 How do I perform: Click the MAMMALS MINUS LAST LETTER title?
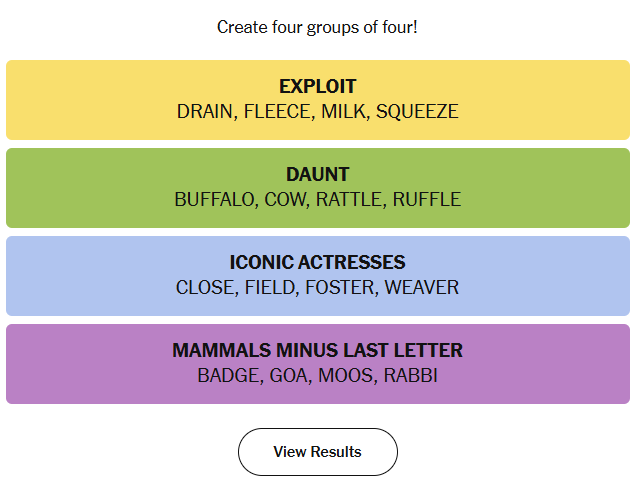(317, 351)
